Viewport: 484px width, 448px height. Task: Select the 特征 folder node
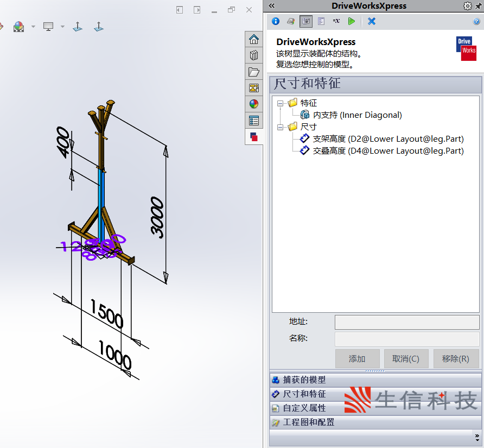click(x=308, y=103)
